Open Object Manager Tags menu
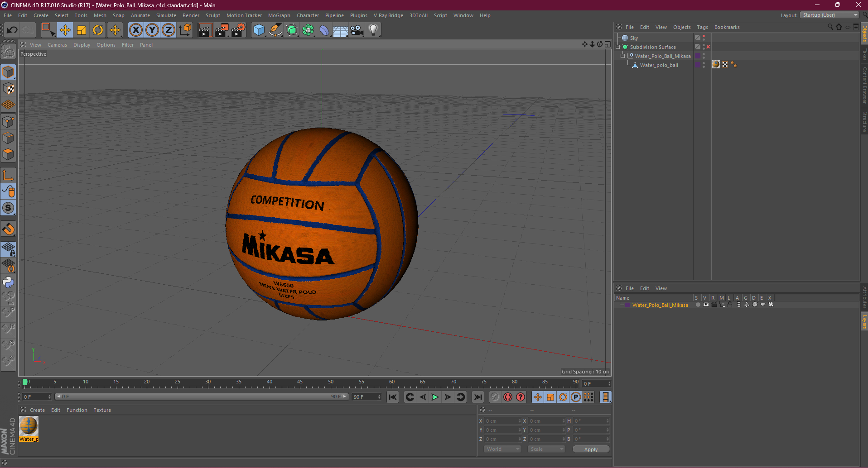 pyautogui.click(x=702, y=27)
